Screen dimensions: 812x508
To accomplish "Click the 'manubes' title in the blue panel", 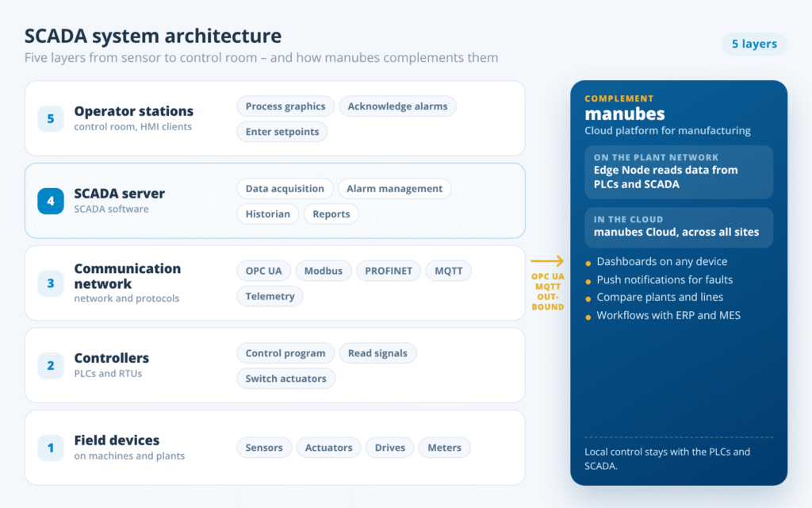I will tap(625, 114).
